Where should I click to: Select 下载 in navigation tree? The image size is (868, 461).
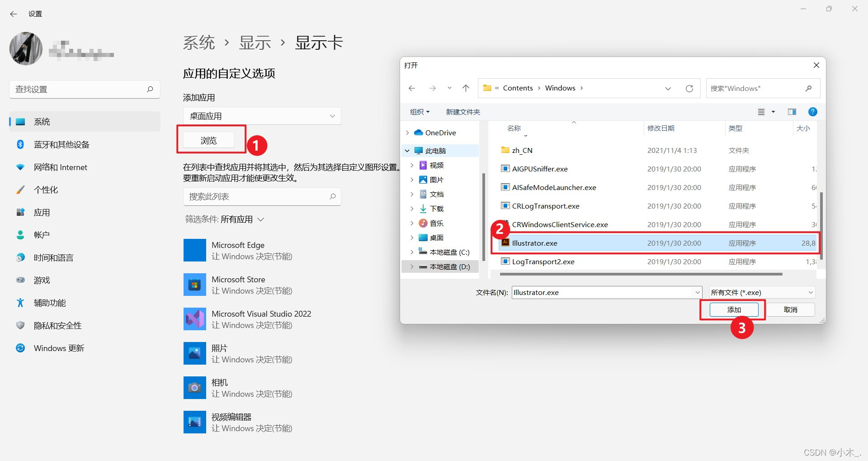click(436, 209)
